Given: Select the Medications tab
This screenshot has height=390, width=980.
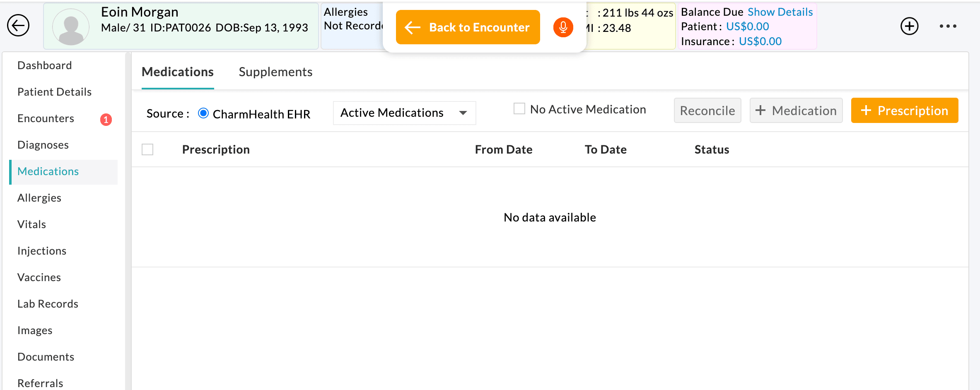Looking at the screenshot, I should pyautogui.click(x=178, y=72).
